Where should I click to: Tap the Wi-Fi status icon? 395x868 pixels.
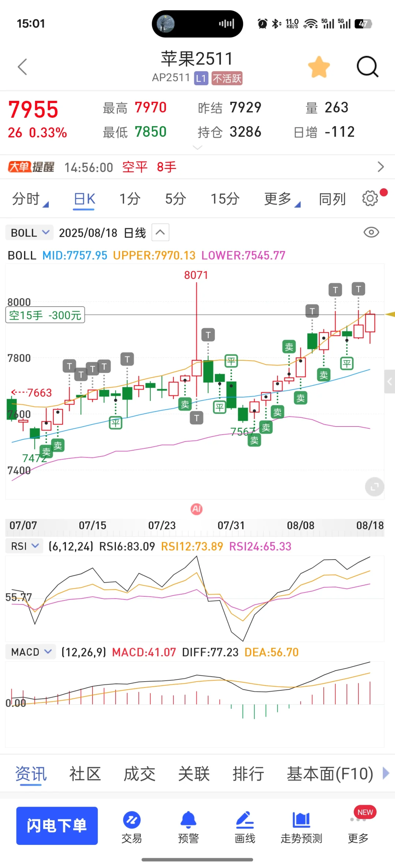311,24
